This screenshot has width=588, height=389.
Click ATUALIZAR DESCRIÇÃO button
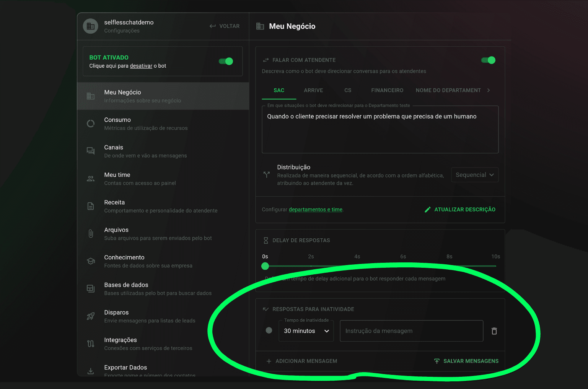[460, 210]
